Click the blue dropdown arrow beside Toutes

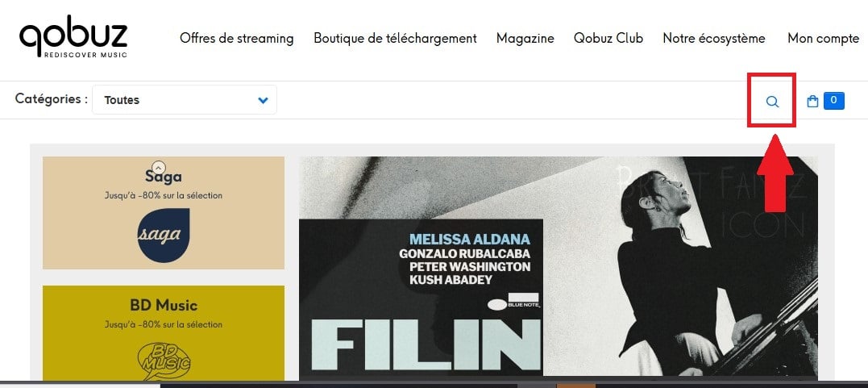tap(263, 100)
